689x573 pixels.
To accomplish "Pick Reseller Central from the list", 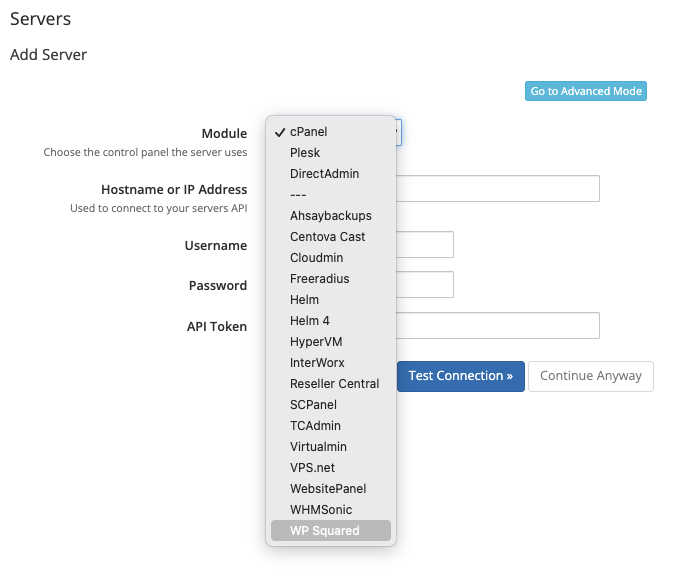I will pos(330,384).
